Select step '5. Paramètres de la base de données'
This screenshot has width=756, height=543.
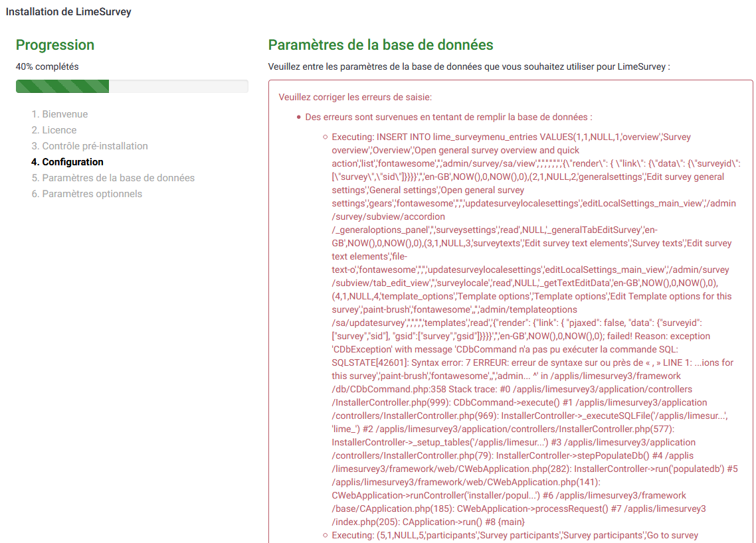114,178
